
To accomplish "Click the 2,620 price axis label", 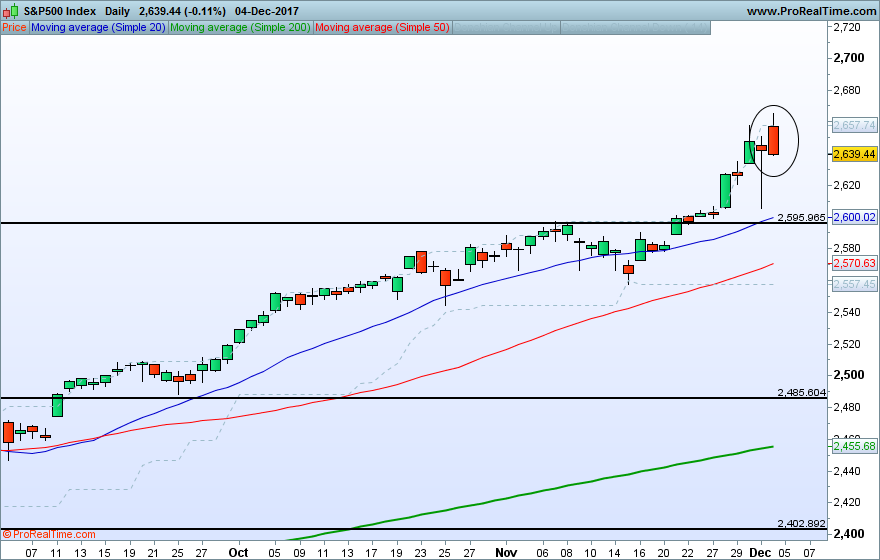I will tap(847, 185).
